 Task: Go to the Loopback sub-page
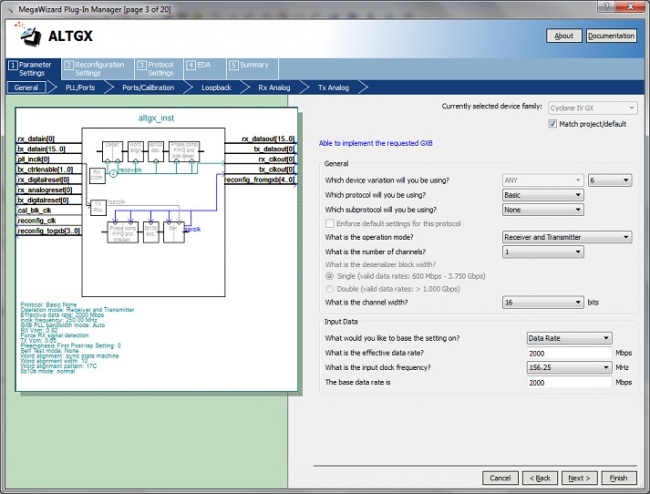point(216,87)
